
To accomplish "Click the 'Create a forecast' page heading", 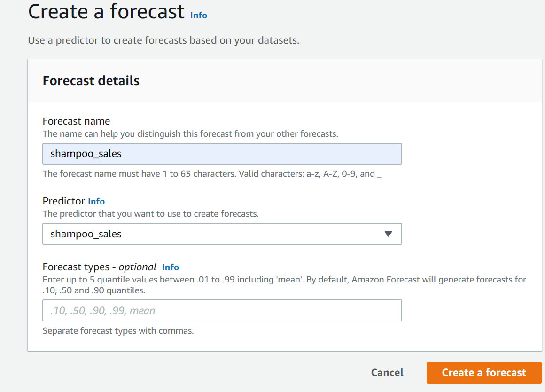I will click(106, 11).
